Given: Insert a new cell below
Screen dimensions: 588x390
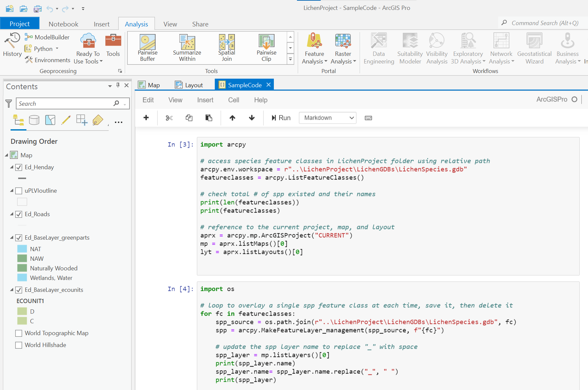Looking at the screenshot, I should (146, 118).
